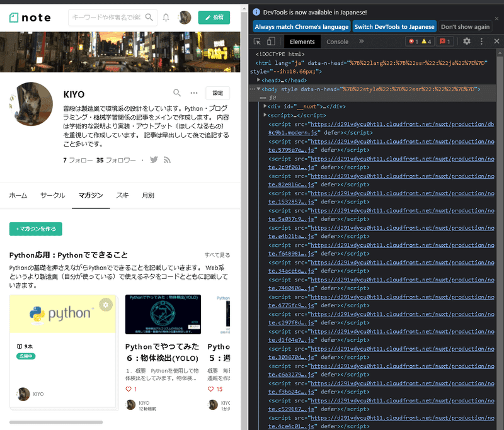
Task: Close the DevTools panel
Action: click(x=496, y=41)
